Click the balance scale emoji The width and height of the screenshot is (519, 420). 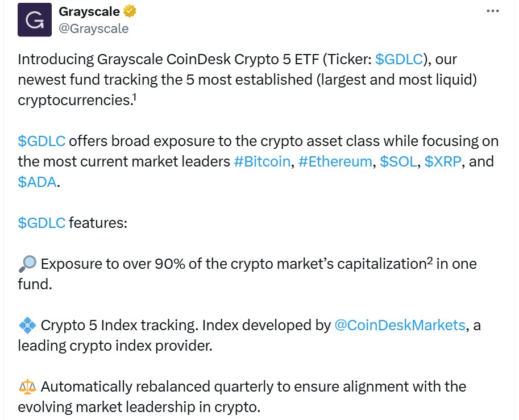click(27, 386)
